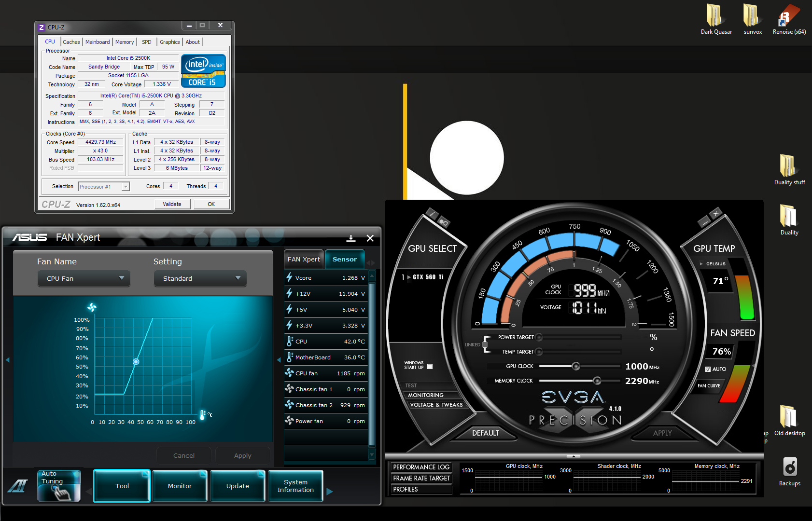
Task: Expand the Precision monitoring graph panel arrow
Action: click(x=574, y=456)
